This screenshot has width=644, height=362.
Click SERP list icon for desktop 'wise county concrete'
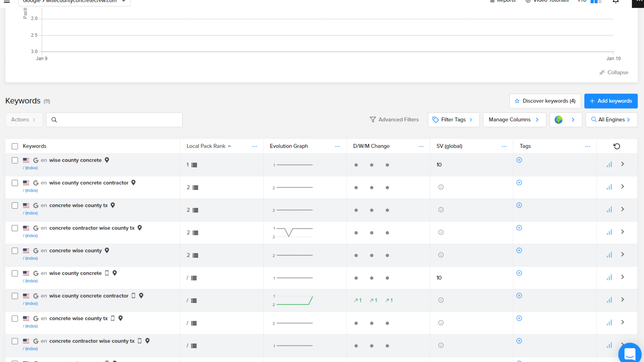[x=194, y=165]
